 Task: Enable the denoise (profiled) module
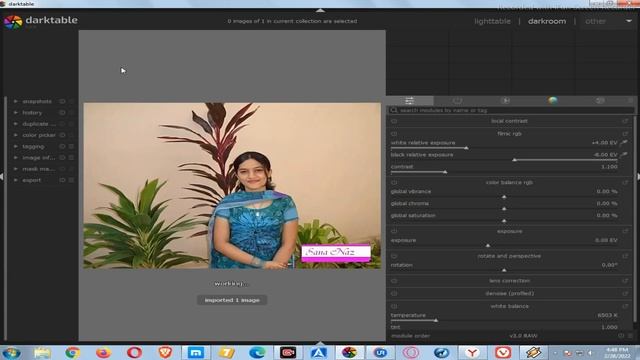click(394, 293)
